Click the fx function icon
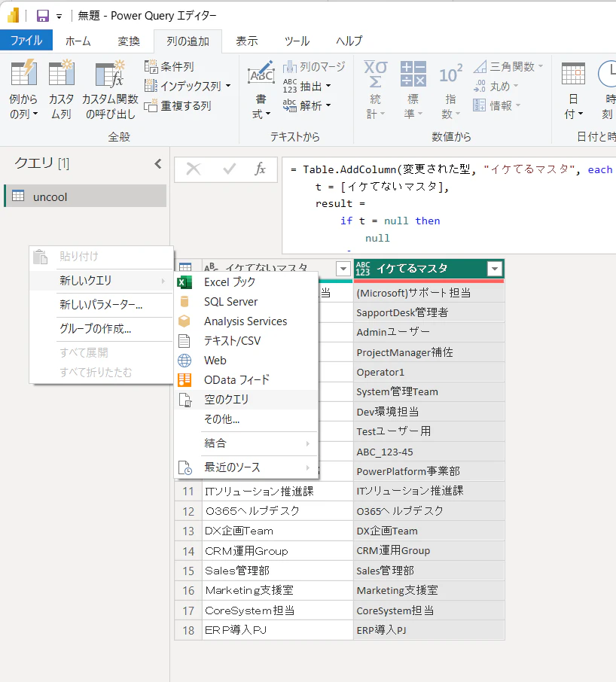The image size is (616, 682). (260, 169)
